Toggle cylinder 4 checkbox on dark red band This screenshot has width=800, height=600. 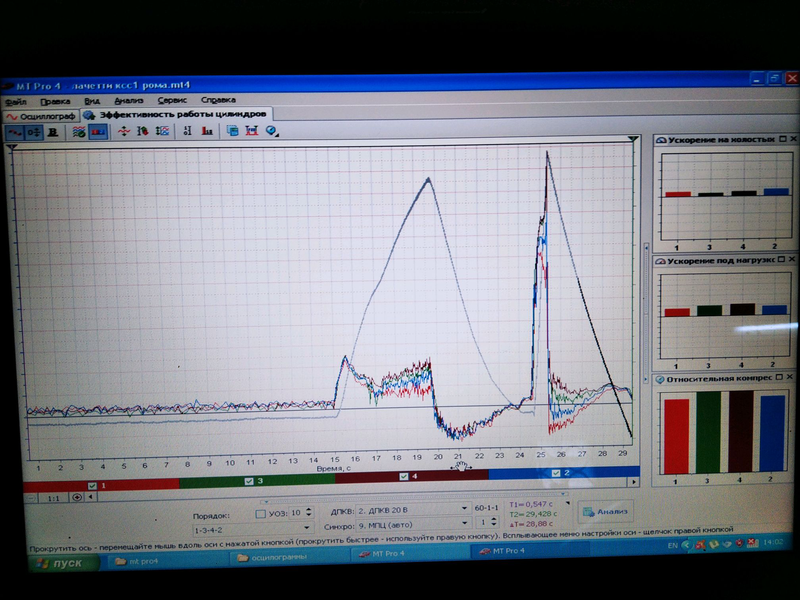coord(404,476)
